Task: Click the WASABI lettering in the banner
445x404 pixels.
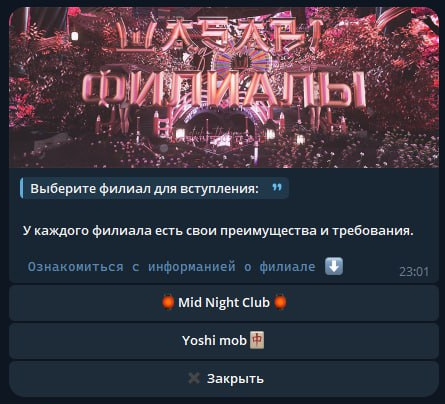Action: [219, 34]
